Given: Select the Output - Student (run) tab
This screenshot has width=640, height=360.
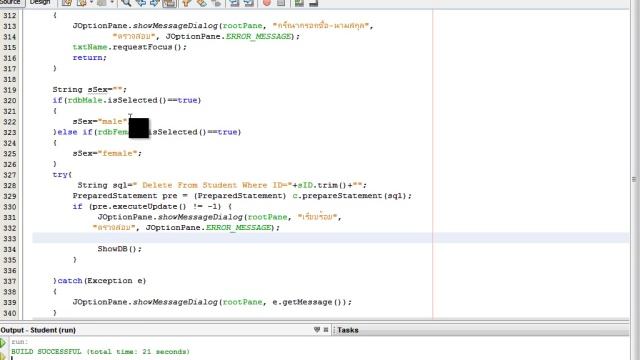Looking at the screenshot, I should 38,330.
